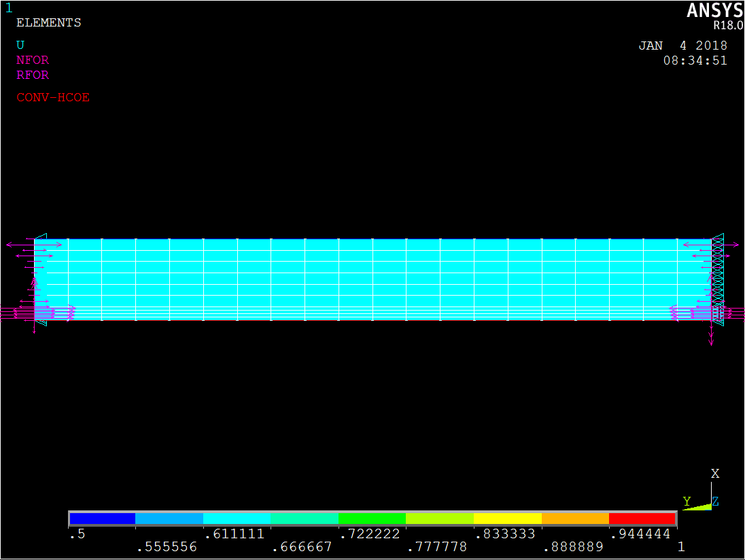Click the cyan U legend label
Viewport: 745px width, 560px height.
[20, 45]
